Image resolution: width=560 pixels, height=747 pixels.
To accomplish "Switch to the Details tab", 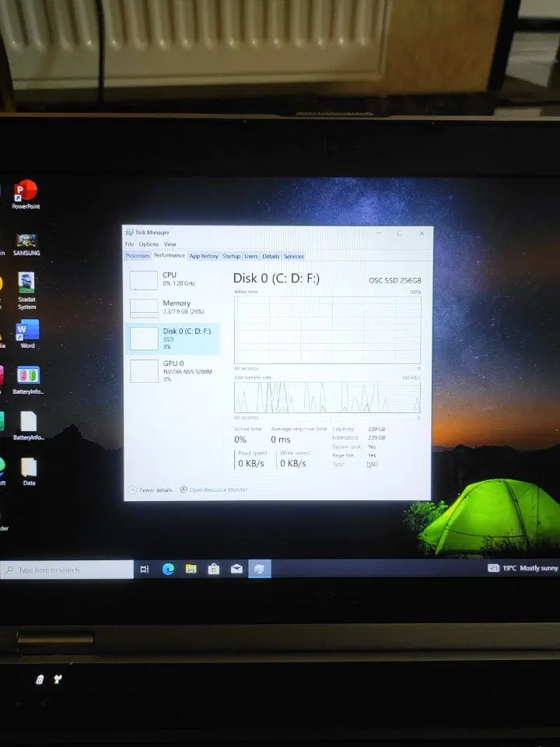I will click(271, 256).
